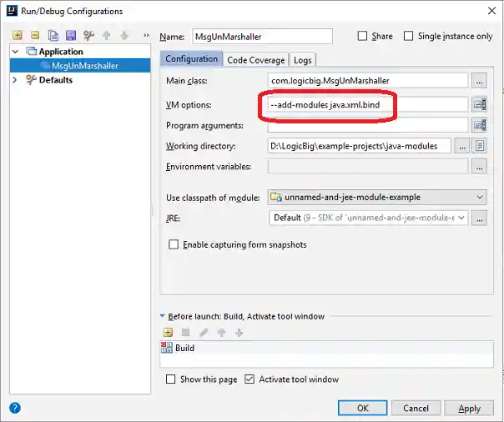Open Use classpath of module dropdown
This screenshot has width=504, height=422.
tap(480, 197)
